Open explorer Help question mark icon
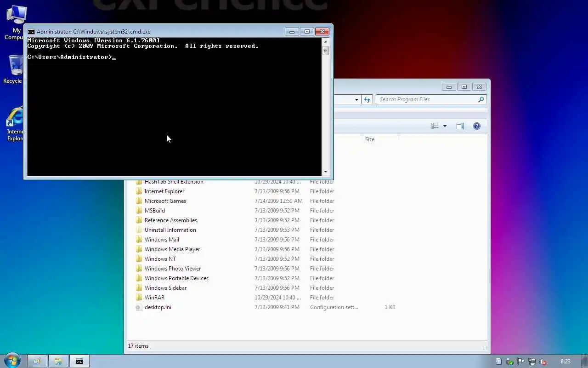 click(x=476, y=126)
